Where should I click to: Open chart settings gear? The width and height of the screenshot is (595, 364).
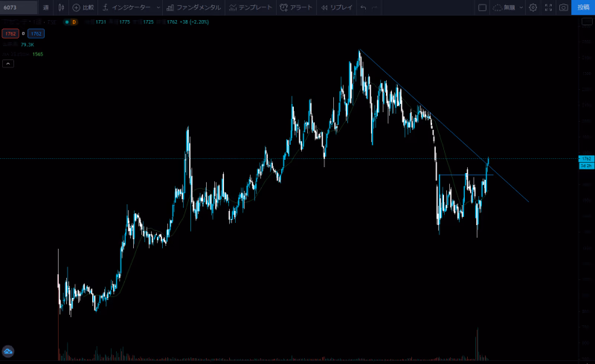click(x=533, y=7)
